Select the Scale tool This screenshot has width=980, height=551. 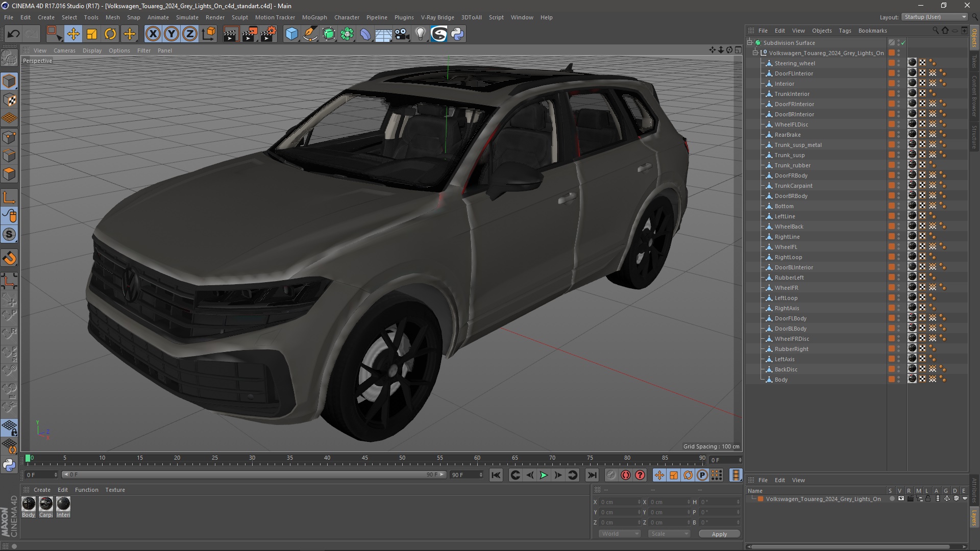pos(92,34)
